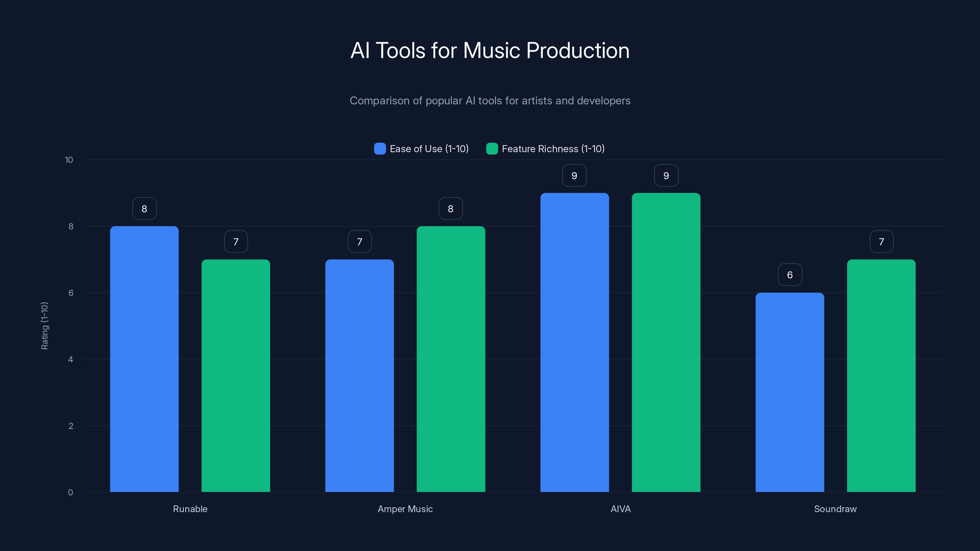Click the green Feature Richness legend swatch
Viewport: 980px width, 551px height.
pyautogui.click(x=492, y=149)
